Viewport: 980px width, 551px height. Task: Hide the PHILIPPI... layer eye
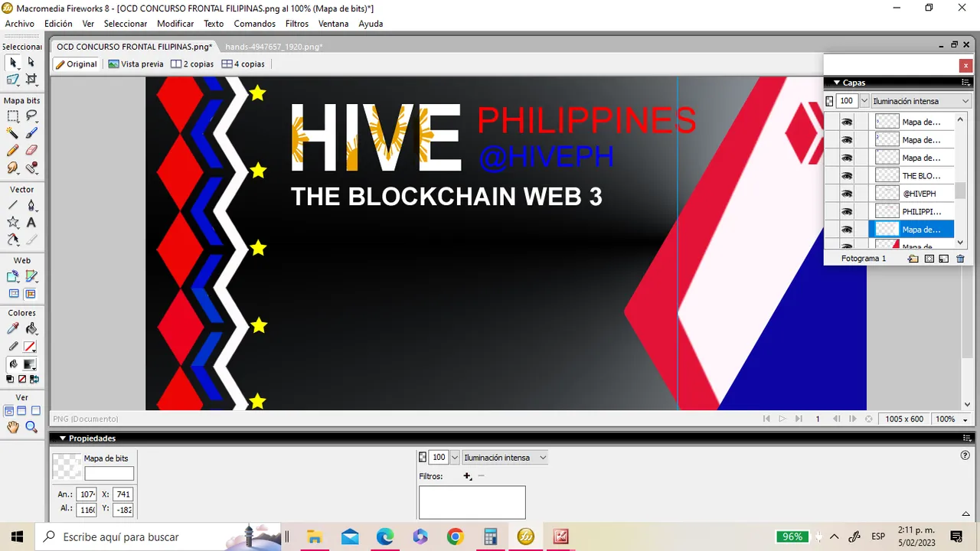point(847,211)
